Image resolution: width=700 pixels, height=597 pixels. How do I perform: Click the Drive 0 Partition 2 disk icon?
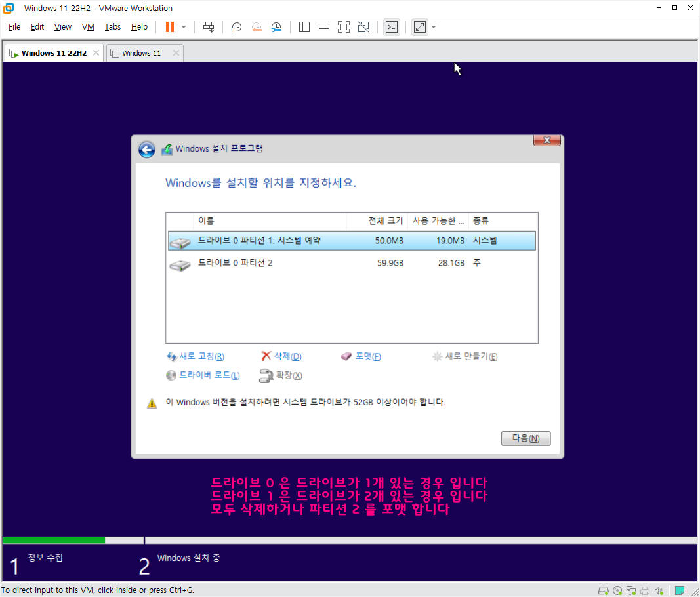(x=180, y=265)
